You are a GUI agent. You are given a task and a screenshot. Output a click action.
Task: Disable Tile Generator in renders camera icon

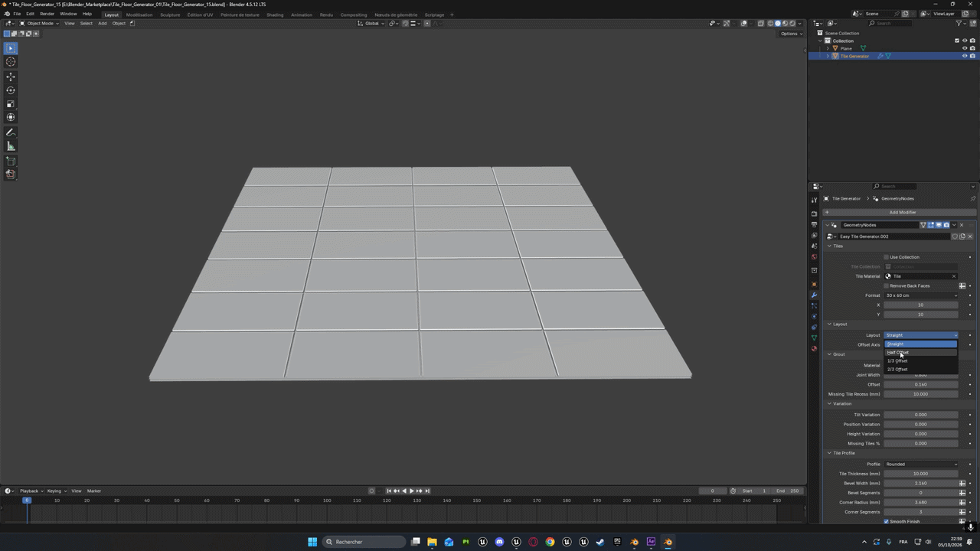point(972,56)
